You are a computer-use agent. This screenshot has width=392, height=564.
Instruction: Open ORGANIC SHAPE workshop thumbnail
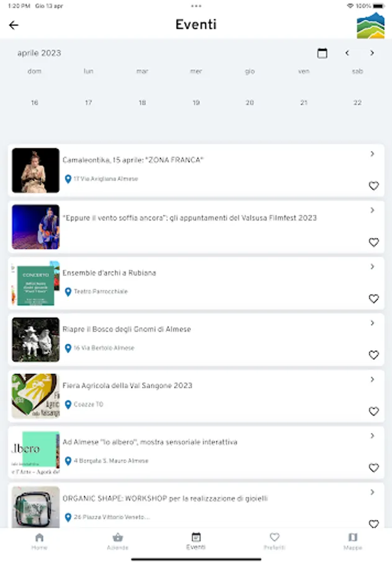(x=36, y=507)
